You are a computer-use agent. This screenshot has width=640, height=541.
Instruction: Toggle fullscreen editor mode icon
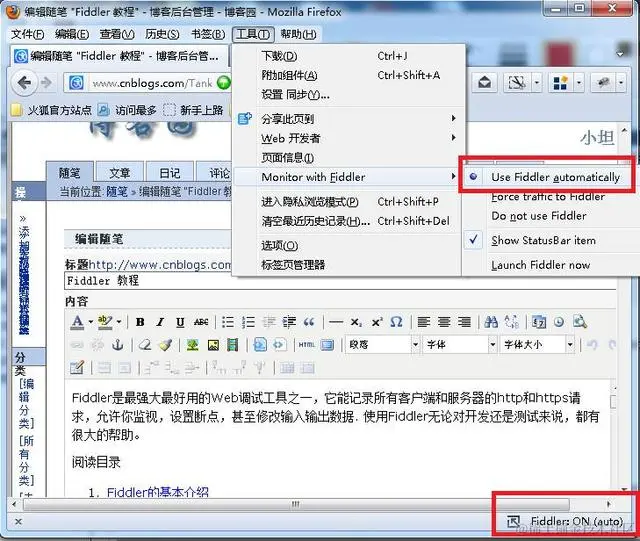(x=327, y=345)
